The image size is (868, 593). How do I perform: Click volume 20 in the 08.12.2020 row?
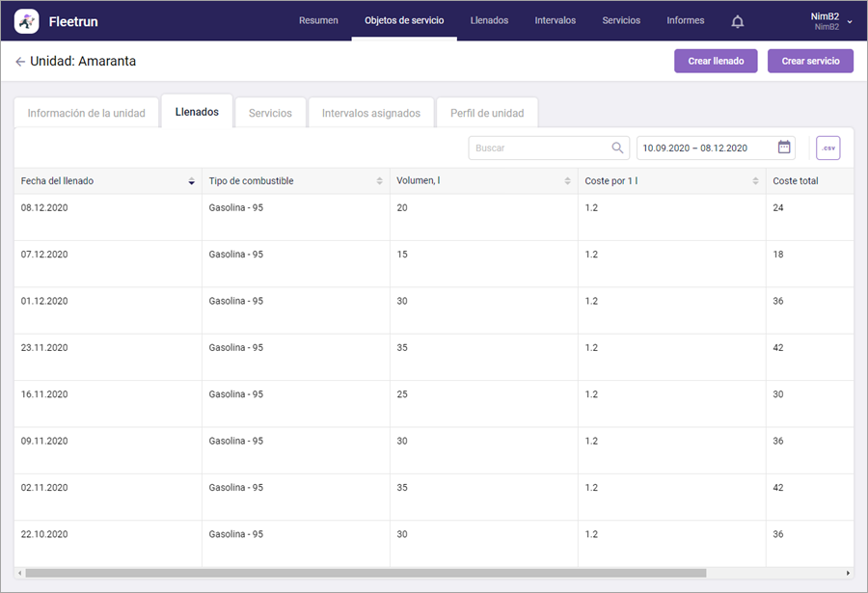[x=402, y=207]
